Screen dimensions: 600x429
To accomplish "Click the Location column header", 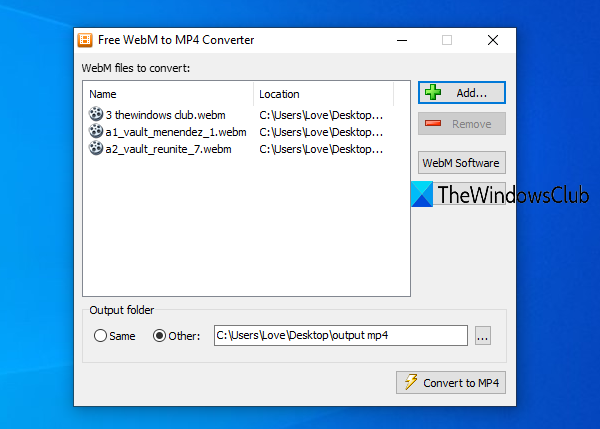I will tap(324, 94).
